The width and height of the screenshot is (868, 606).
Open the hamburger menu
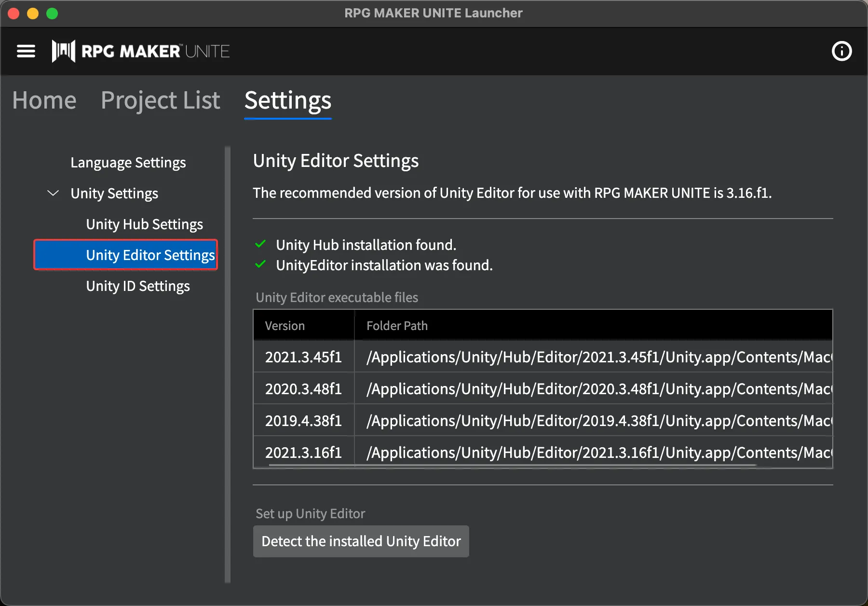pos(26,51)
